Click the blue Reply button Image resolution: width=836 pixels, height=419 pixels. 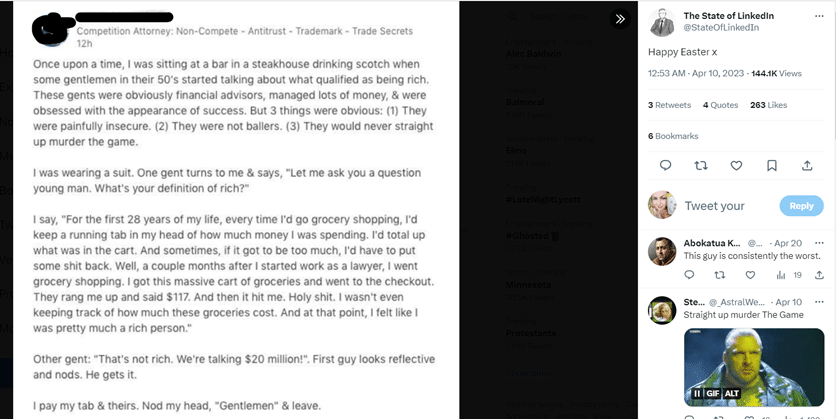click(x=802, y=206)
